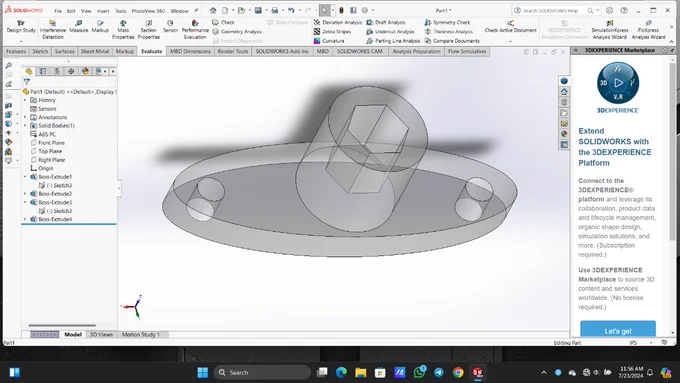This screenshot has width=680, height=383.
Task: Select the Top Plane
Action: point(46,151)
